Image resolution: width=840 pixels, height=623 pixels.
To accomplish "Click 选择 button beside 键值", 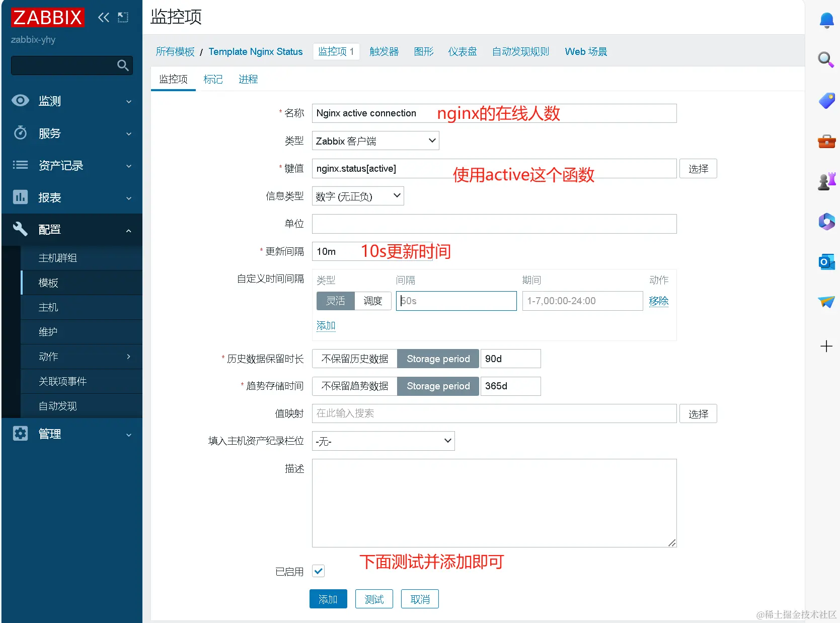I will [698, 168].
